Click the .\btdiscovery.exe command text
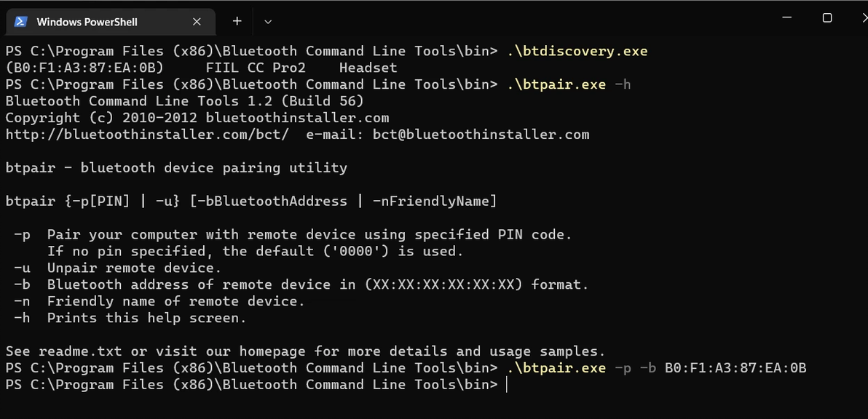868x419 pixels. [x=577, y=52]
